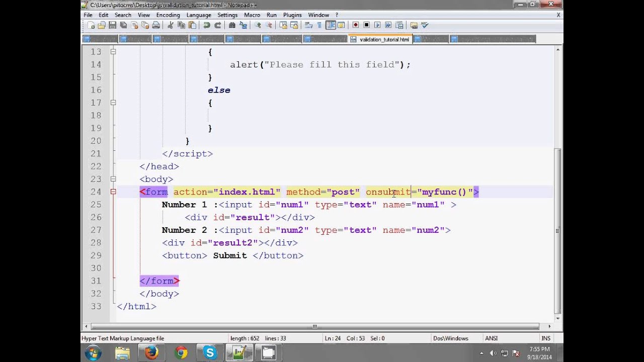Click the Redo toolbar icon

tap(218, 25)
